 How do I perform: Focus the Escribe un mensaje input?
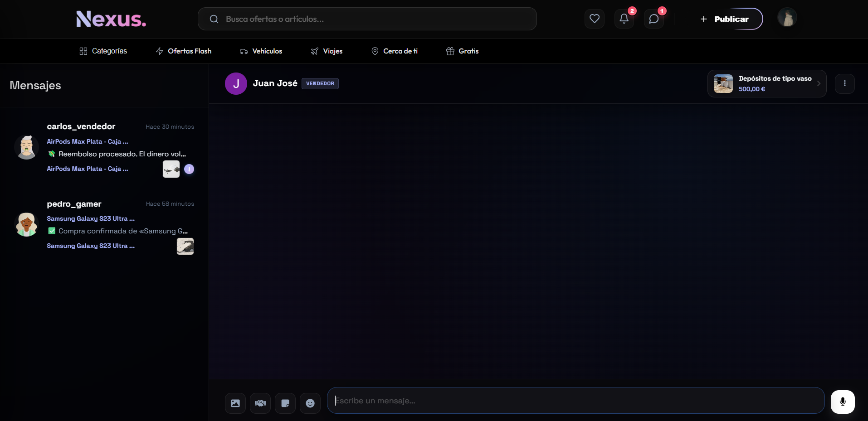pyautogui.click(x=575, y=401)
